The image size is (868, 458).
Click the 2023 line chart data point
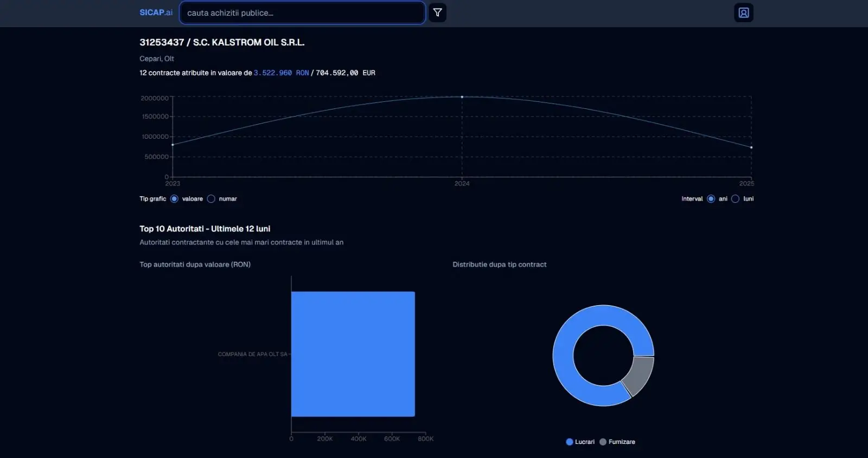(173, 145)
